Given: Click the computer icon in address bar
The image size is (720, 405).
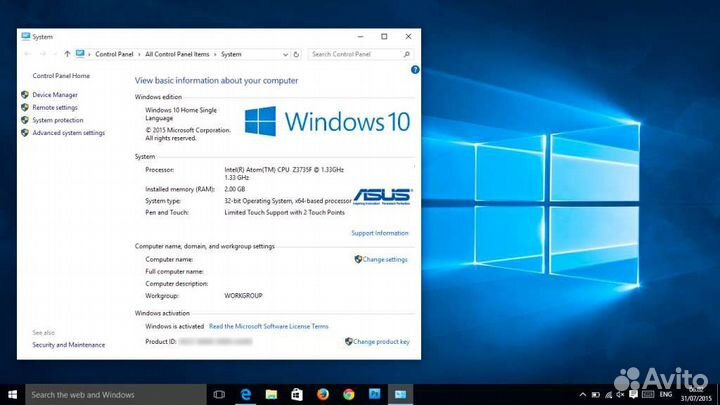Looking at the screenshot, I should [x=80, y=54].
